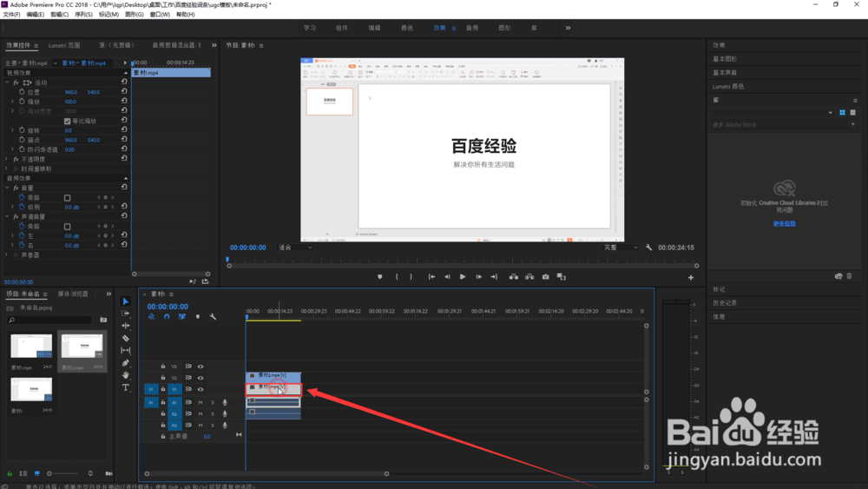
Task: Click the Lift button in program monitor
Action: pyautogui.click(x=514, y=277)
